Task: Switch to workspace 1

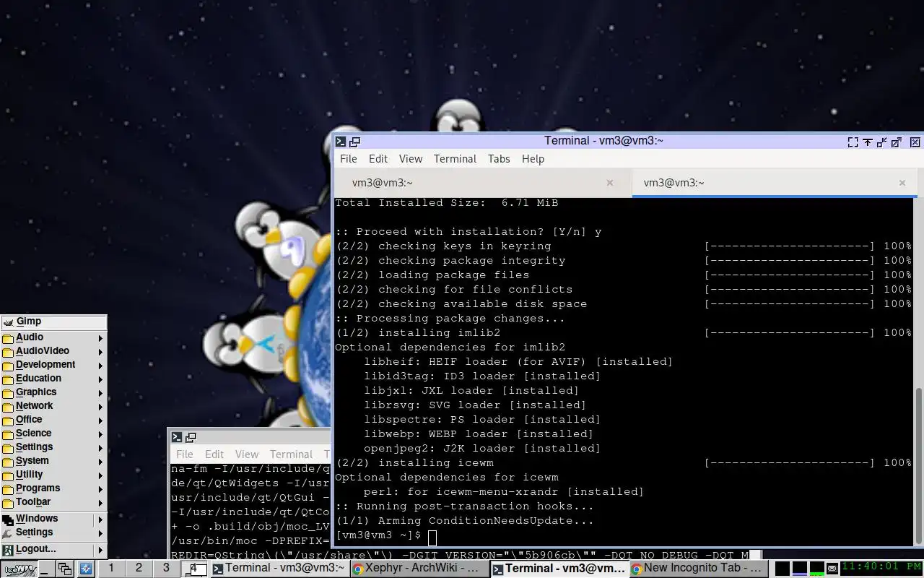Action: click(x=111, y=569)
